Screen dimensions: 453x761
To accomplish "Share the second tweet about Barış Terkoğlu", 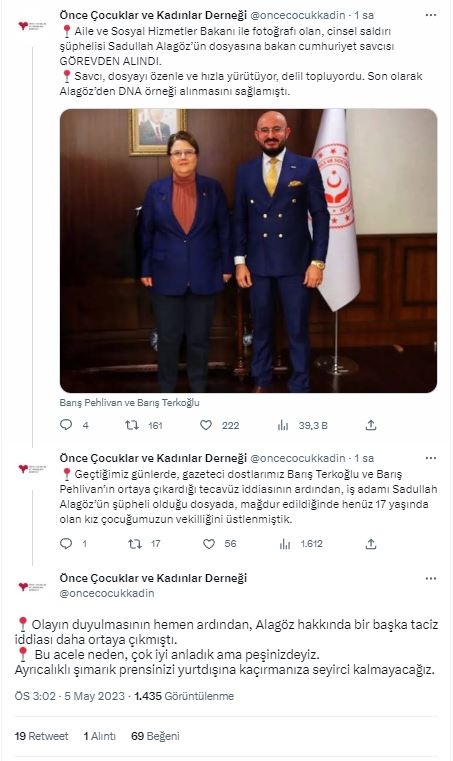I will coord(371,544).
